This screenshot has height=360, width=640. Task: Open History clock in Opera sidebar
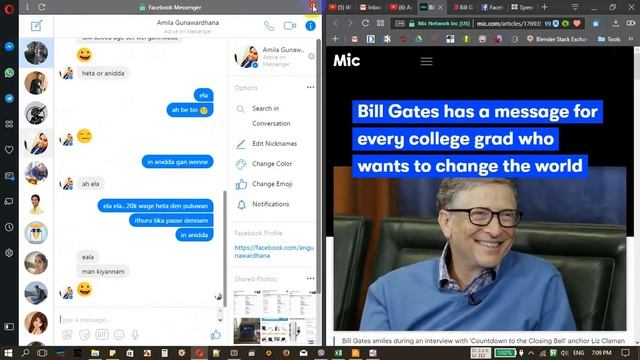[9, 227]
